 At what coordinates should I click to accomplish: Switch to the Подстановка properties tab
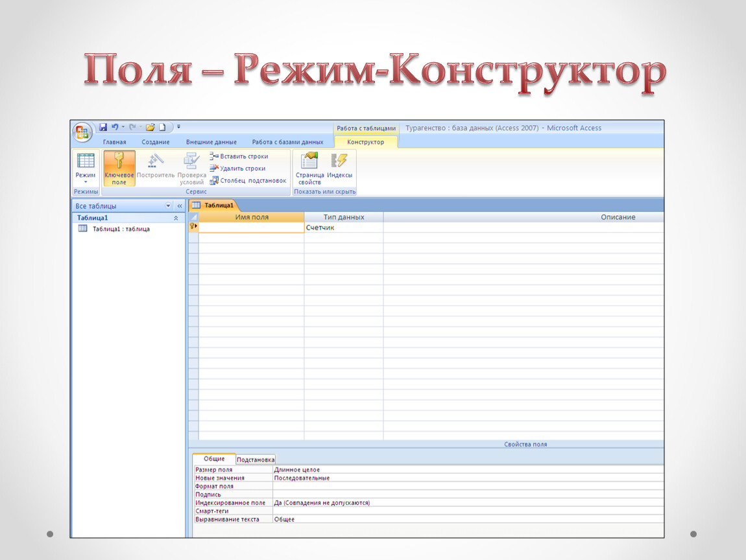[256, 460]
